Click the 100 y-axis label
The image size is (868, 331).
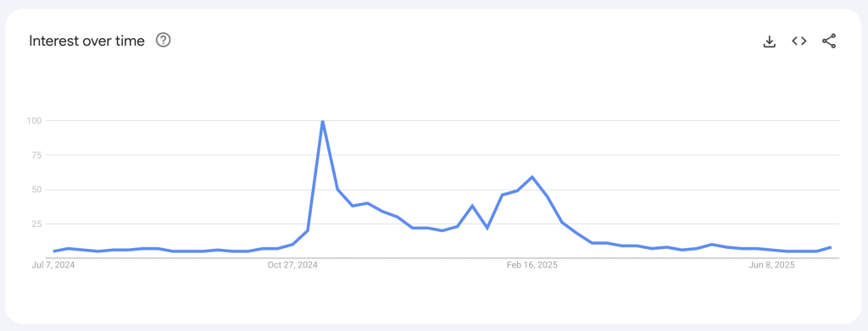click(x=34, y=120)
